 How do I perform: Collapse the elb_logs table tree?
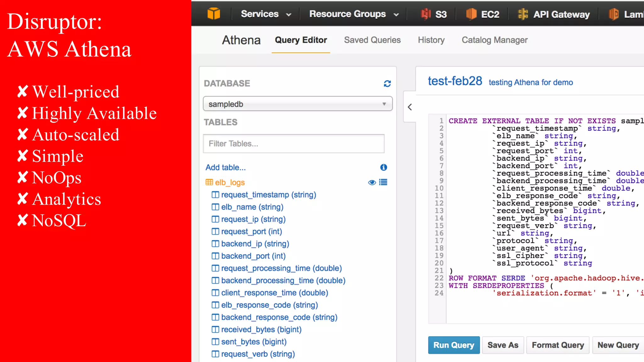coord(230,183)
